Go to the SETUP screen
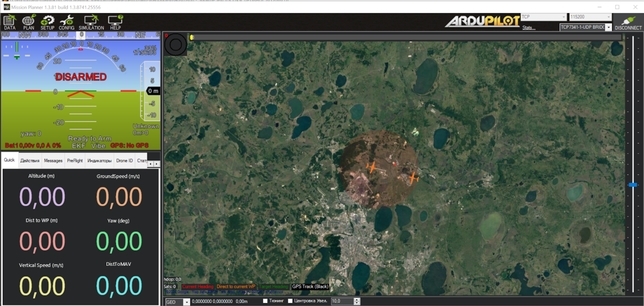Viewport: 644px width, 306px height. [47, 23]
